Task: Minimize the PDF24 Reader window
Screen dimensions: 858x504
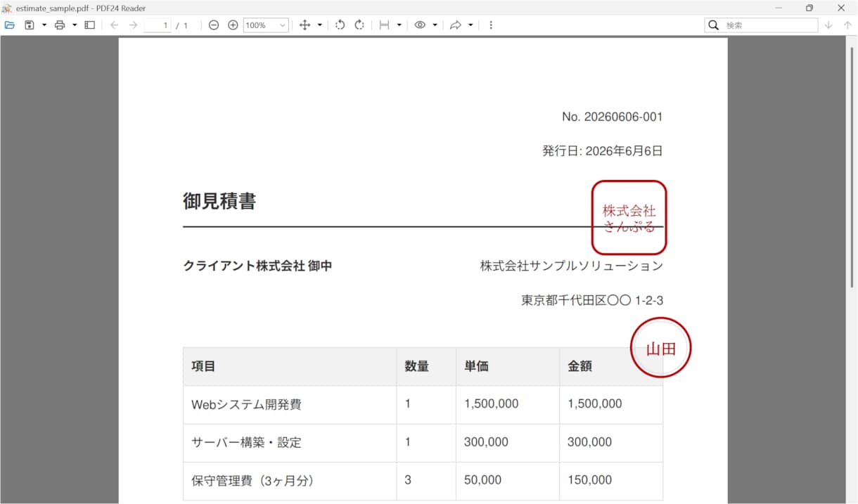Action: 779,8
